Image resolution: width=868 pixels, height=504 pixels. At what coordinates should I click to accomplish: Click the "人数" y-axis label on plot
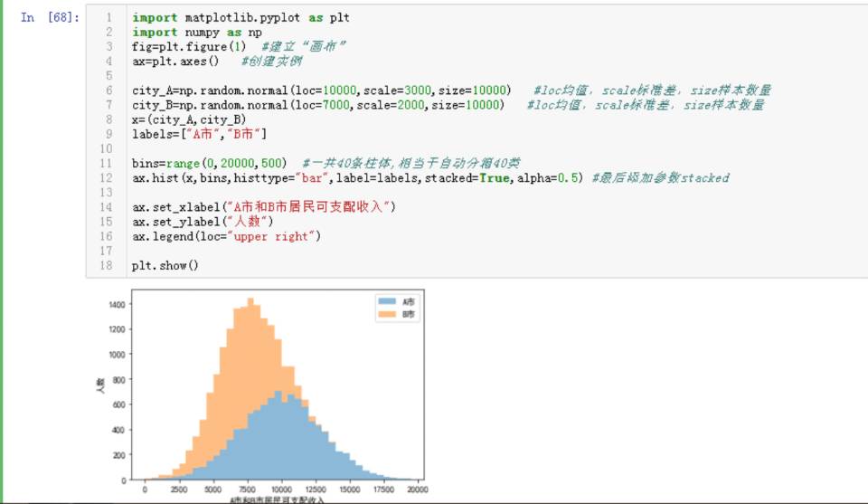point(101,385)
